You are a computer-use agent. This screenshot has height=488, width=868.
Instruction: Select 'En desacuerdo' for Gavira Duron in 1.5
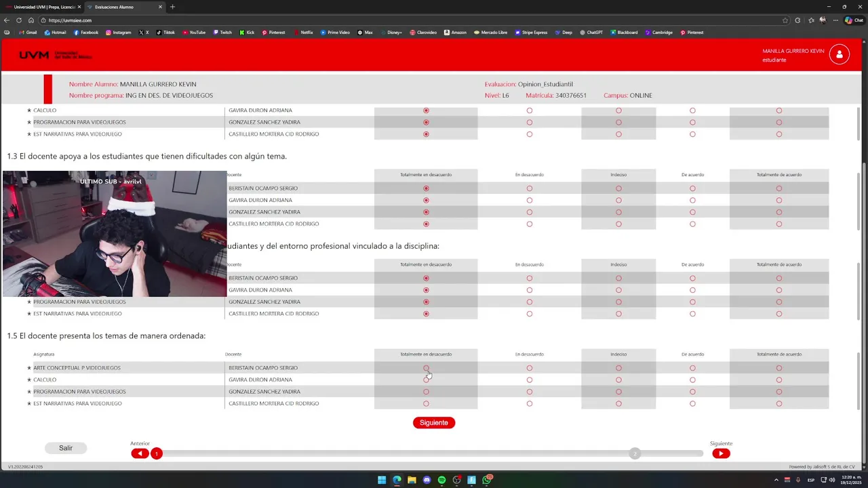coord(530,380)
